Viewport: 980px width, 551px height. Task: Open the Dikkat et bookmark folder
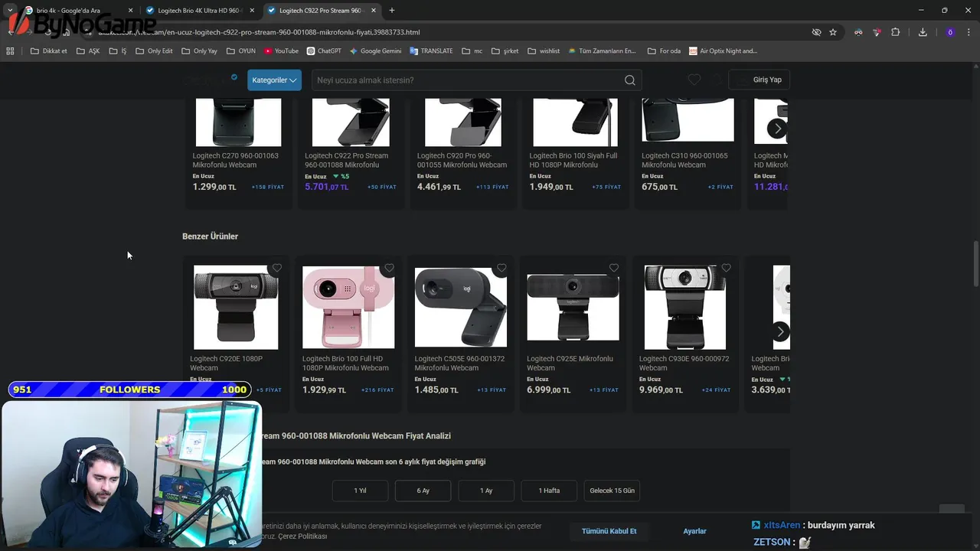click(49, 51)
